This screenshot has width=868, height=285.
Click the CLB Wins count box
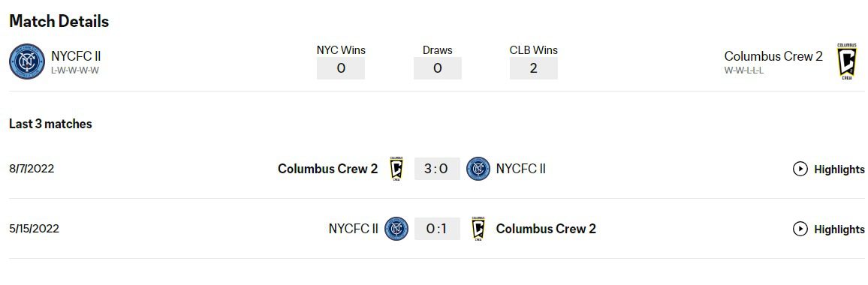534,68
